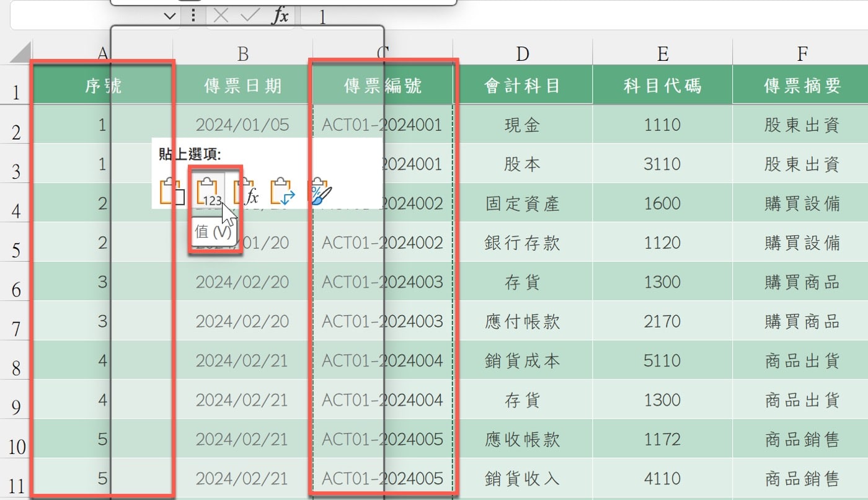Screen dimensions: 868x500
Task: Select the date cell 2024/01/05
Action: [243, 125]
